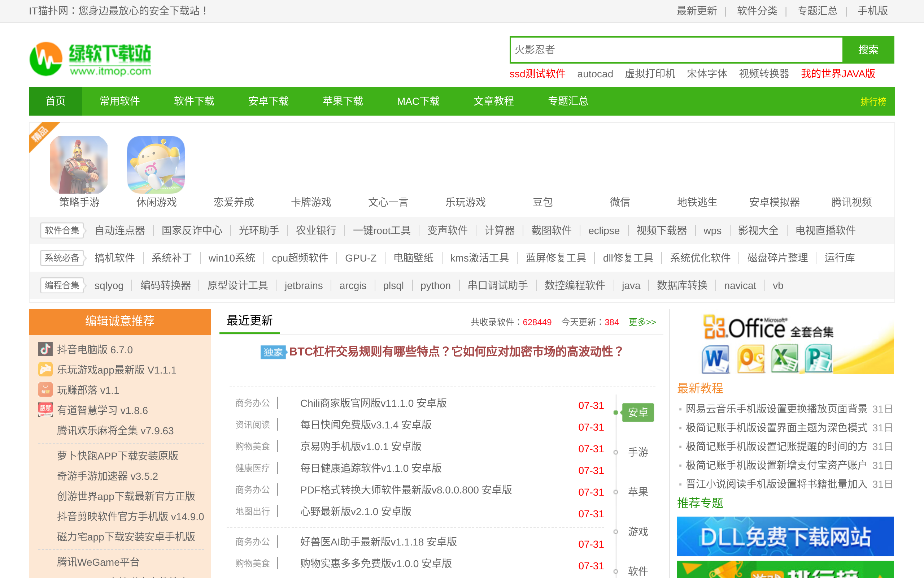Focus the search box showing 火影忍者

tap(676, 50)
